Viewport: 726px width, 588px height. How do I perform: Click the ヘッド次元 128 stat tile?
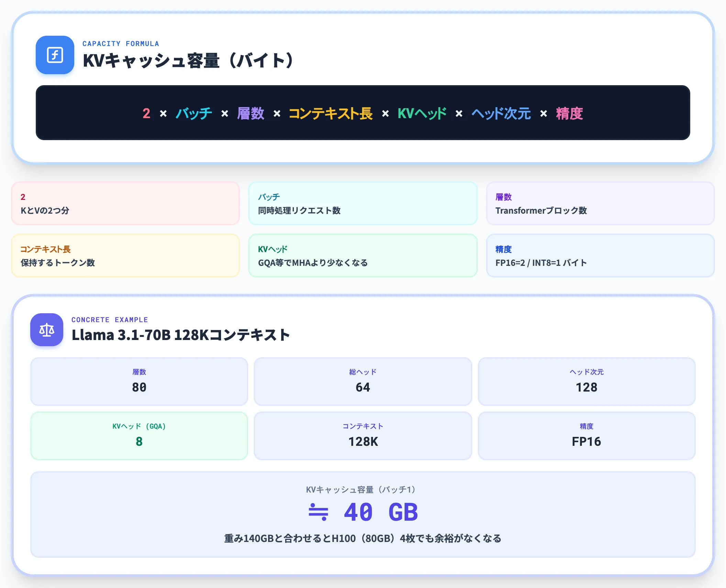587,382
